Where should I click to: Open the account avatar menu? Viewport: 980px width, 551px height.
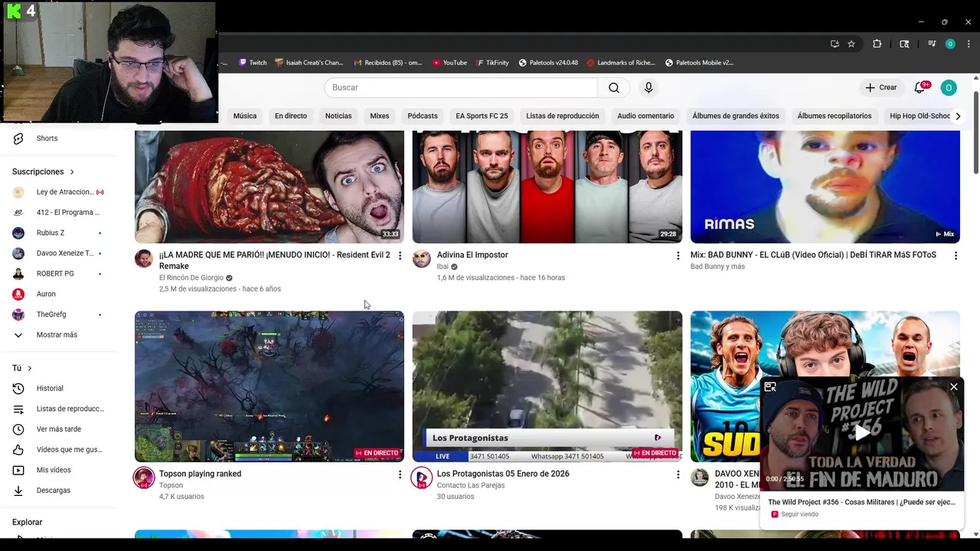(x=948, y=88)
